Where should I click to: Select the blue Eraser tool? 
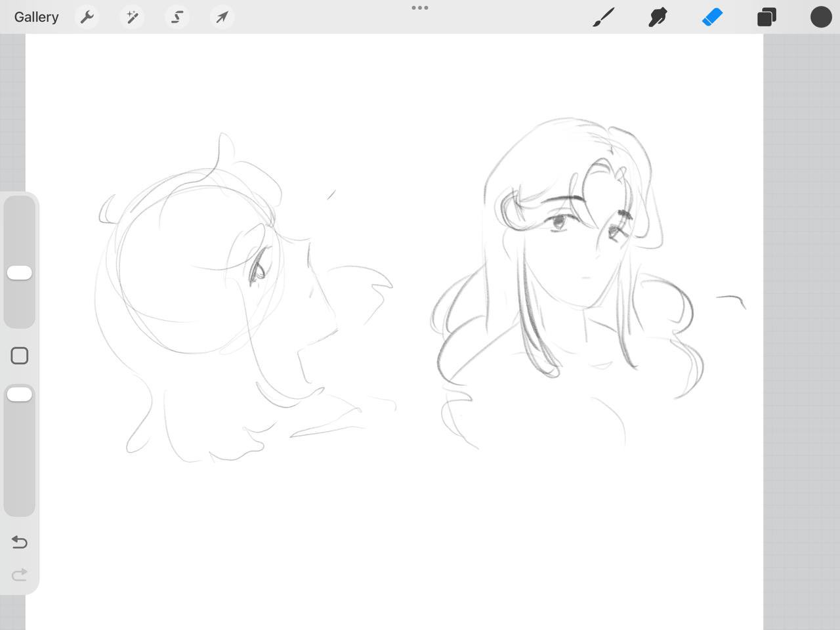pyautogui.click(x=712, y=17)
